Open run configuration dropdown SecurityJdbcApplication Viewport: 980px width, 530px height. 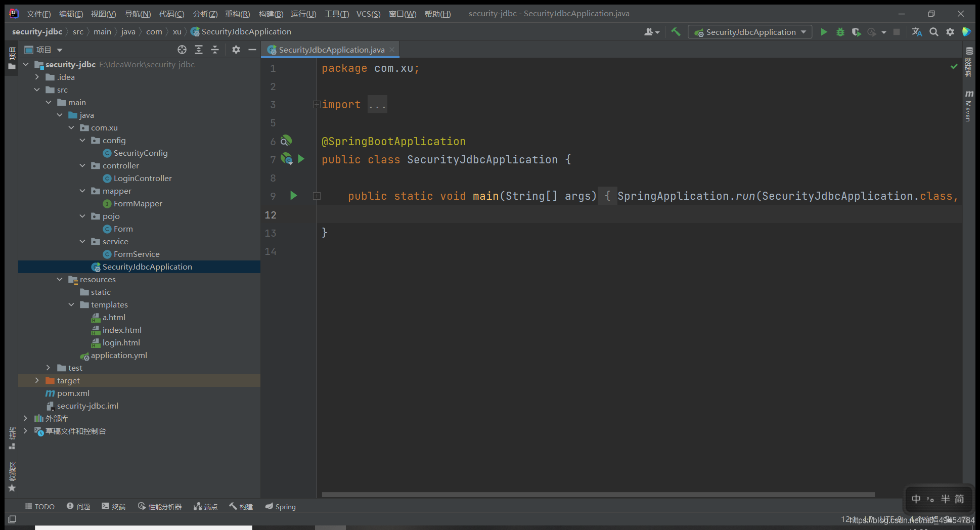(x=750, y=32)
